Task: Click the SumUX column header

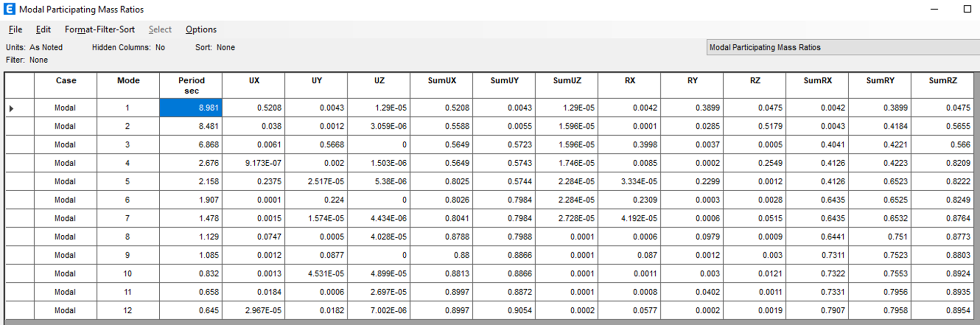Action: tap(441, 85)
